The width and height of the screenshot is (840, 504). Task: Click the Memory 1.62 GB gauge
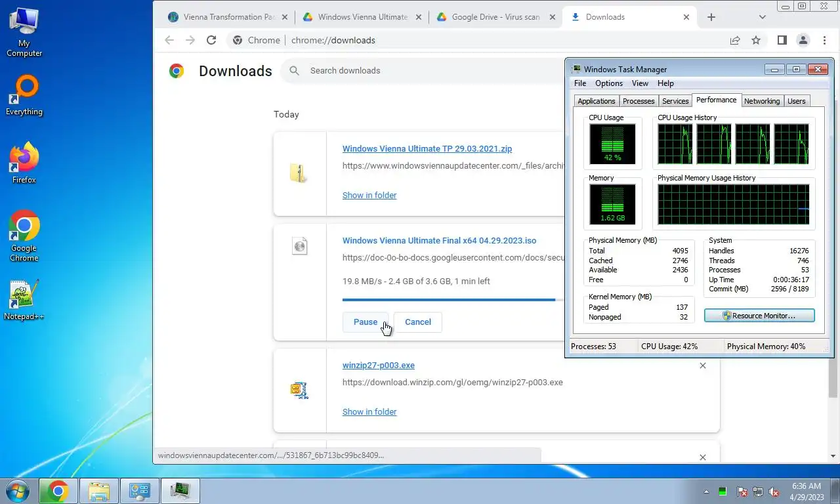[x=612, y=204]
